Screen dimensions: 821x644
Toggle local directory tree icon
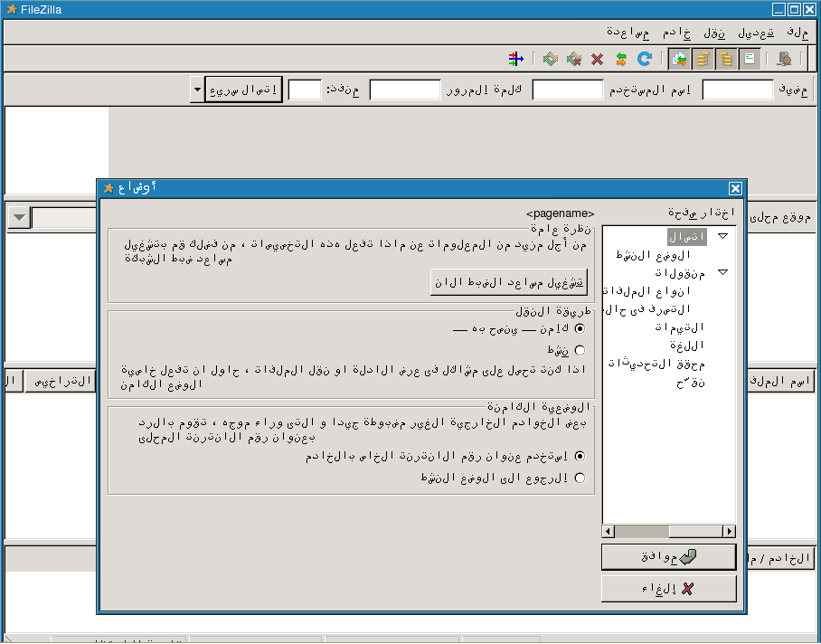pyautogui.click(x=726, y=59)
